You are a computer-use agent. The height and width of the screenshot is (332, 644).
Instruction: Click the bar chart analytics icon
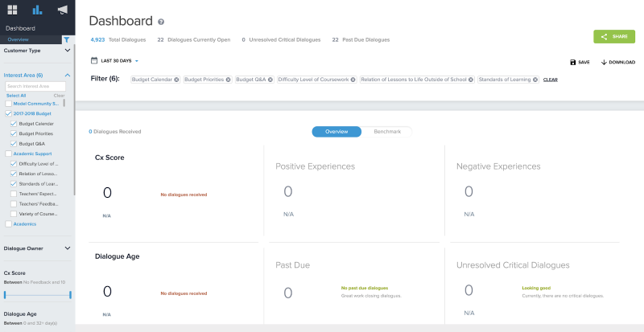37,10
